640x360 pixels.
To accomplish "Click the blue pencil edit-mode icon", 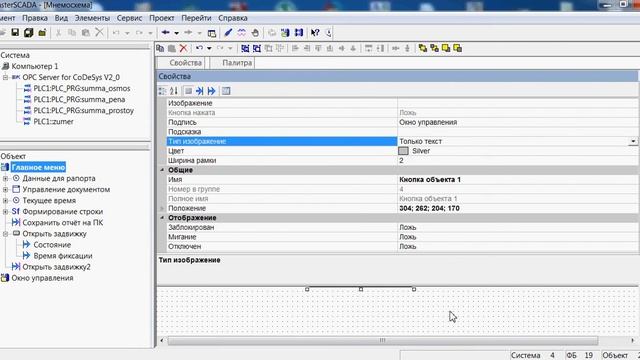I will tap(228, 33).
